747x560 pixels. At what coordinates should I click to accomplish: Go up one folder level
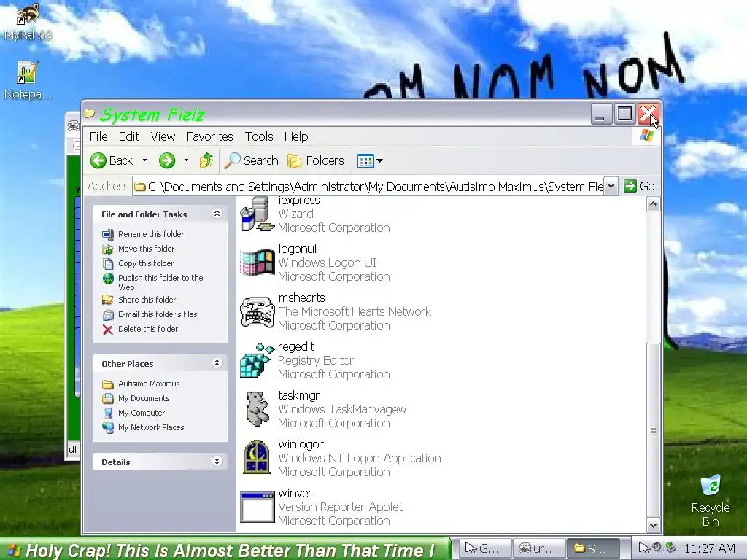(206, 160)
